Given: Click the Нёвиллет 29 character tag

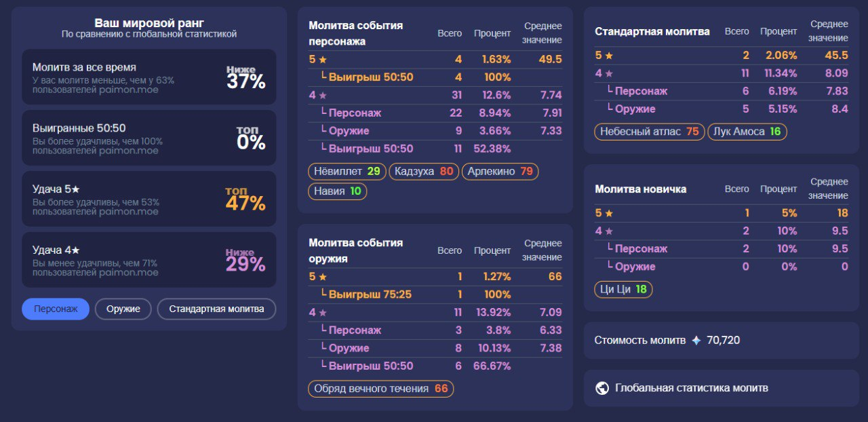Looking at the screenshot, I should click(x=347, y=172).
